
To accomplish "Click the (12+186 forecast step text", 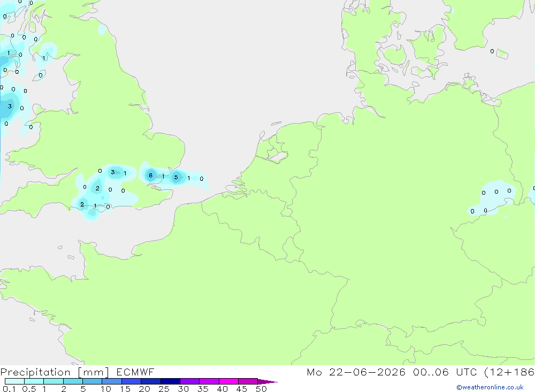I will [509, 372].
